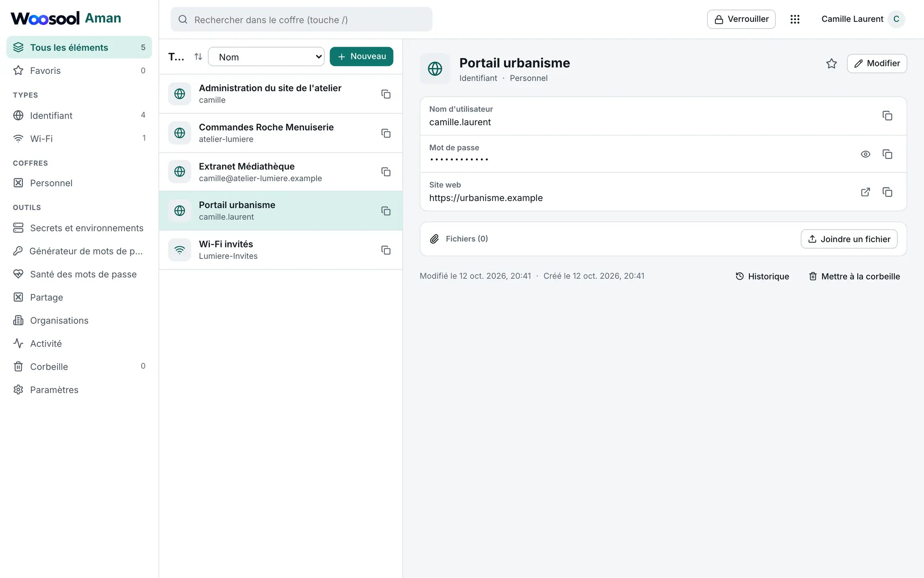924x578 pixels.
Task: Copy the Administration du site de l'atelier entry
Action: coord(386,94)
